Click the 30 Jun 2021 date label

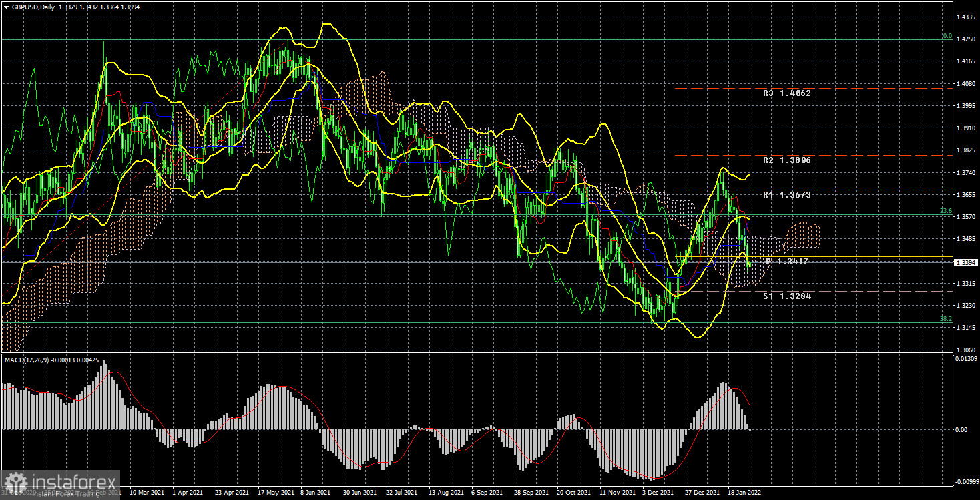358,492
